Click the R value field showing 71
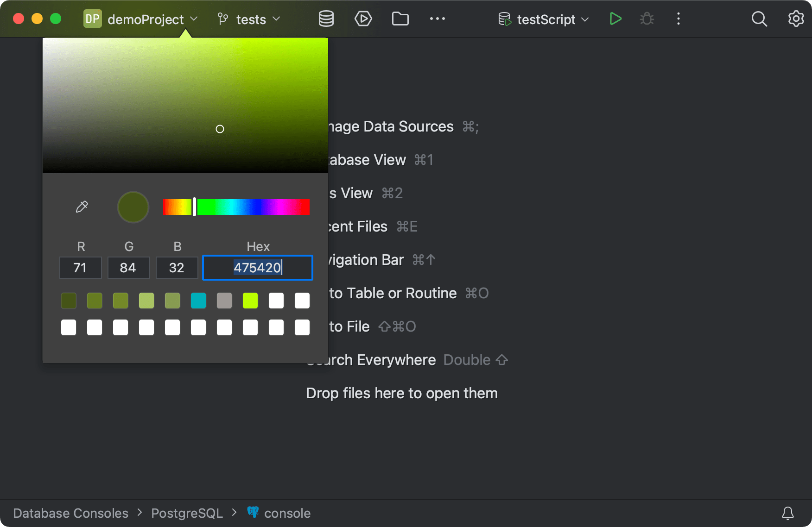Viewport: 812px width, 527px height. click(81, 268)
